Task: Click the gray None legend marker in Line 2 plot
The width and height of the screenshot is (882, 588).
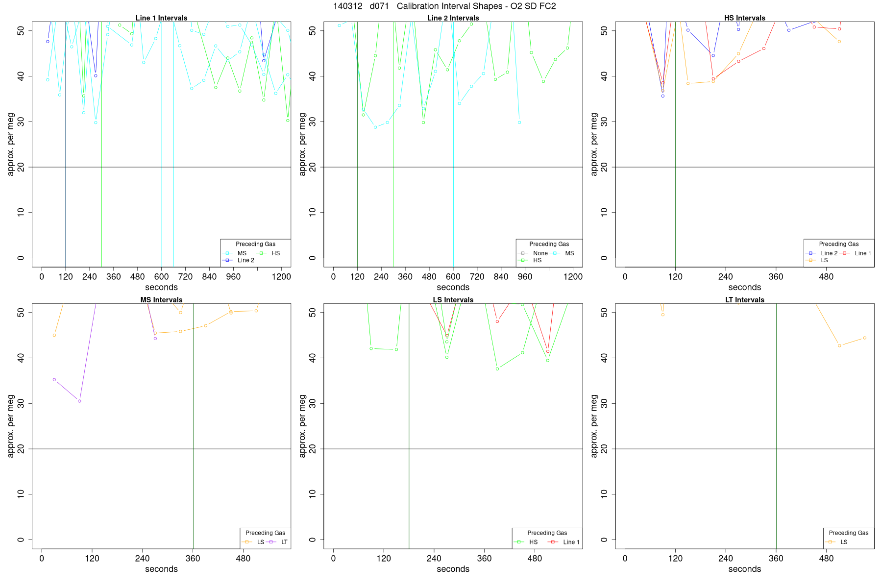Action: point(523,253)
